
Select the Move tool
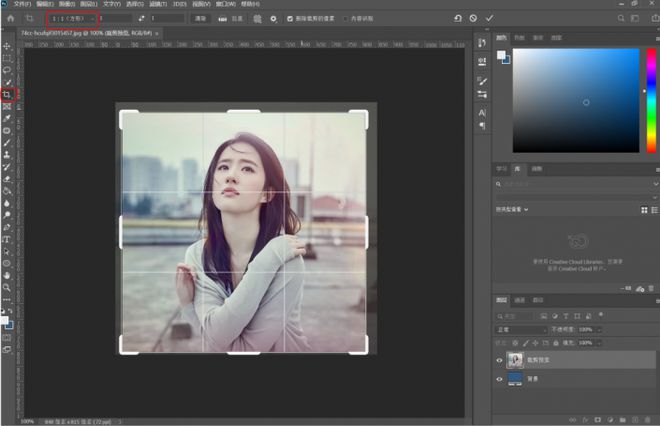pyautogui.click(x=7, y=46)
